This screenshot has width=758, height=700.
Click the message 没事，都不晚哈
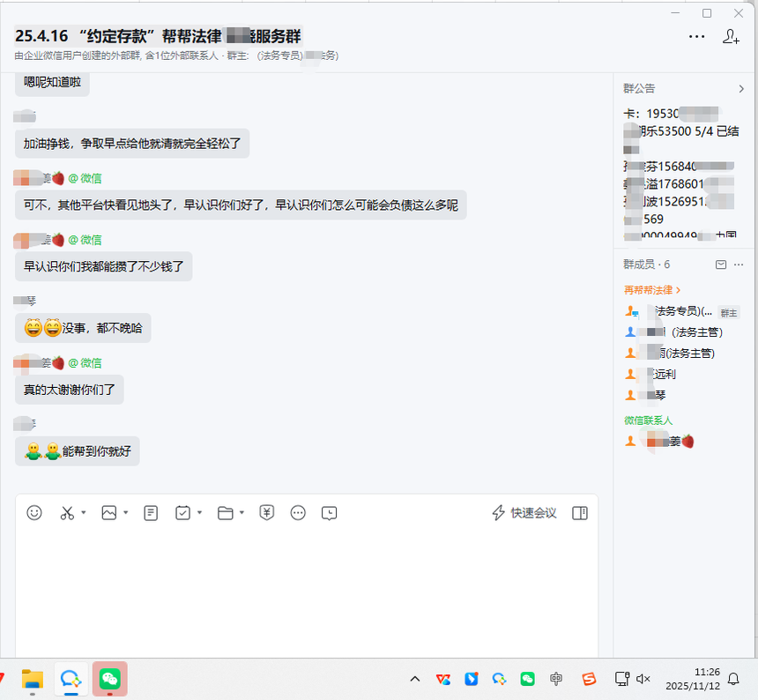click(x=83, y=328)
